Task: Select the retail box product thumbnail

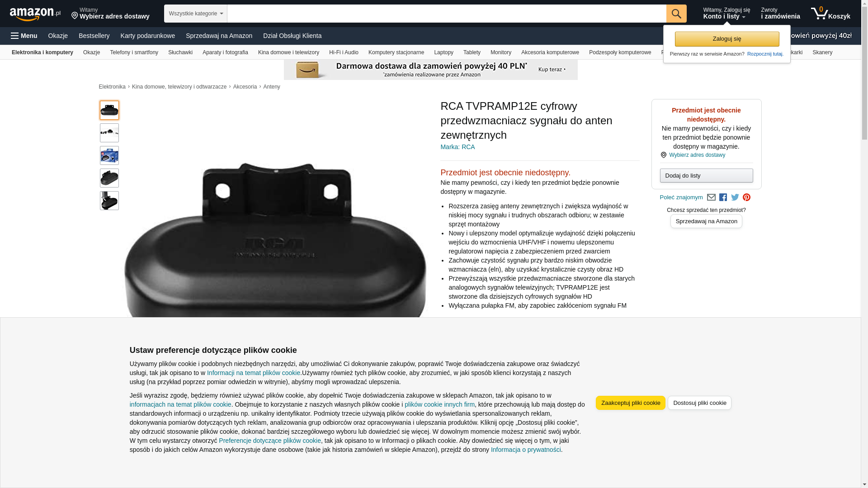Action: click(x=109, y=155)
